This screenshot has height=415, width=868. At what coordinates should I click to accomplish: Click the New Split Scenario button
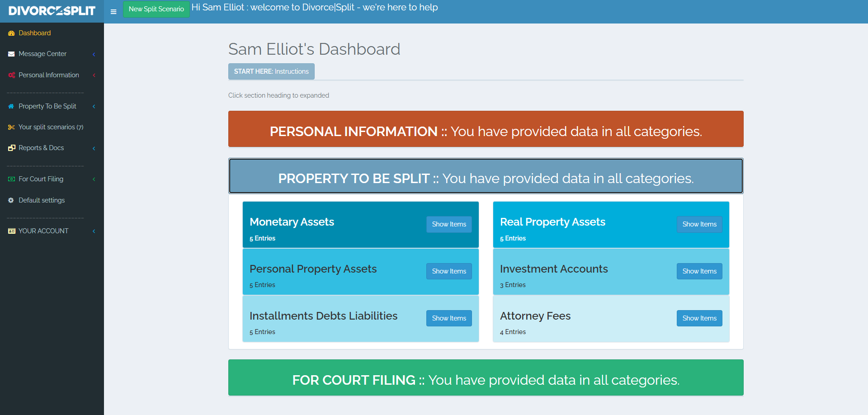coord(156,9)
